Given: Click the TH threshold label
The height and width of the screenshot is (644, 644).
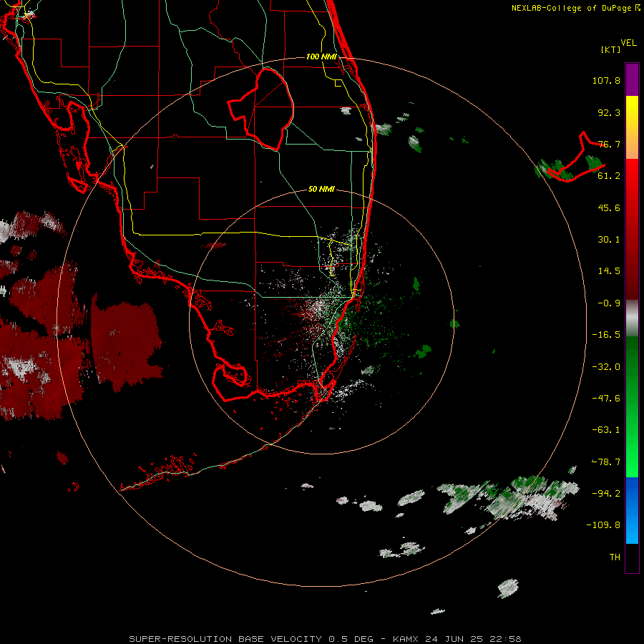Looking at the screenshot, I should (615, 557).
